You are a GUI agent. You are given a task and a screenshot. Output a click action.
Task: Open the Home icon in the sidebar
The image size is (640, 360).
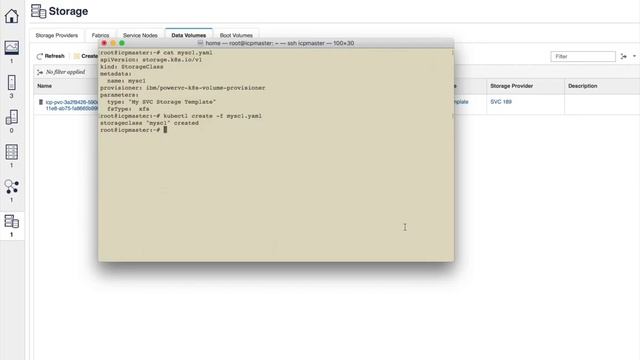pyautogui.click(x=11, y=16)
